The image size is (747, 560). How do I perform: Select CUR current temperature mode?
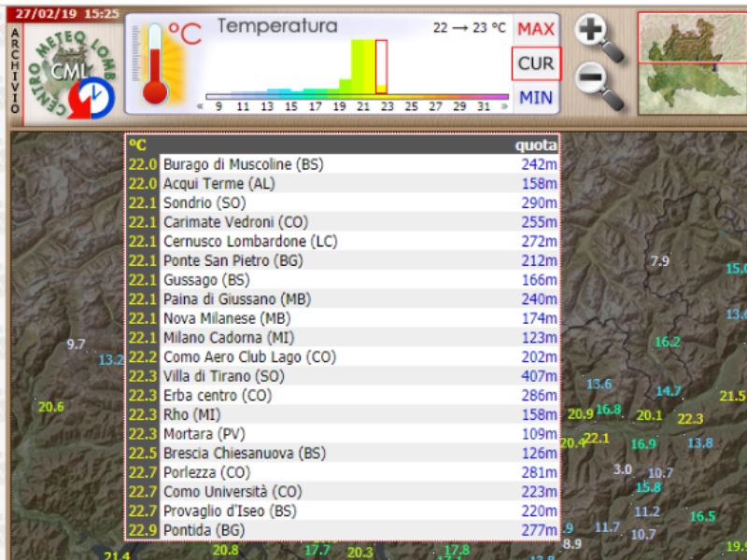click(536, 63)
